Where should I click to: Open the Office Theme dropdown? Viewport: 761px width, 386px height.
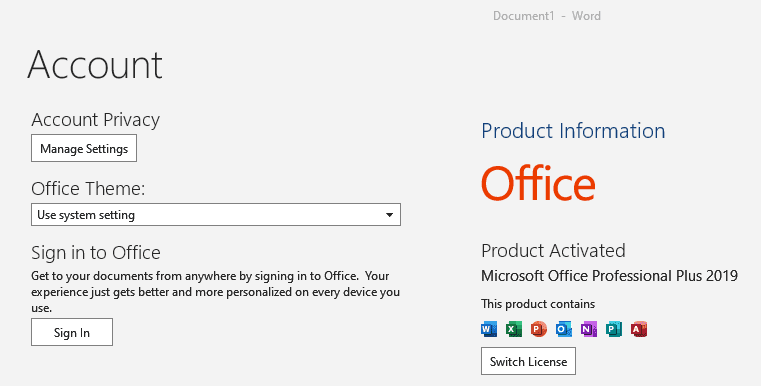(216, 215)
